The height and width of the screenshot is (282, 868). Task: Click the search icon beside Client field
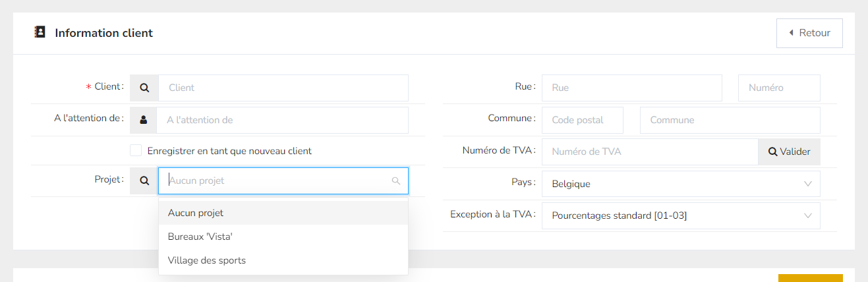(144, 88)
